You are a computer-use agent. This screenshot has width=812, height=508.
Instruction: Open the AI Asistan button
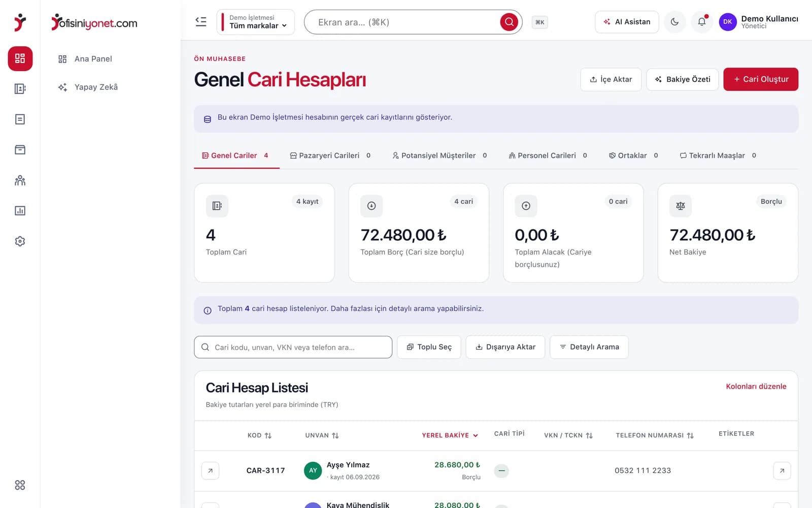tap(627, 22)
